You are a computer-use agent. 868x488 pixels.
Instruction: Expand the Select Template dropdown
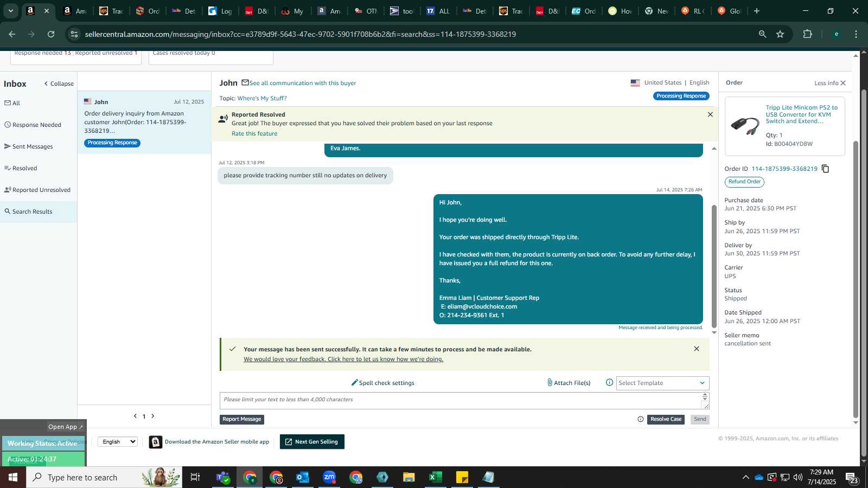click(x=662, y=383)
